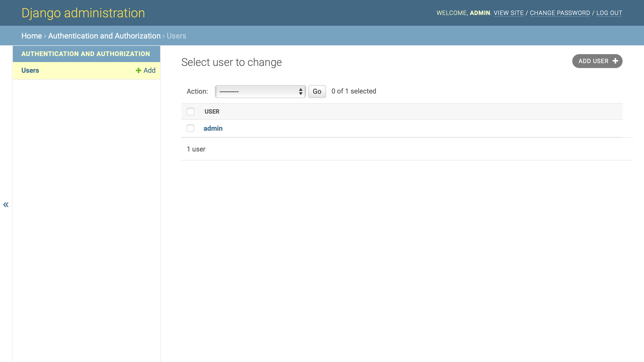Click the Go button
This screenshot has width=644, height=362.
pos(316,91)
